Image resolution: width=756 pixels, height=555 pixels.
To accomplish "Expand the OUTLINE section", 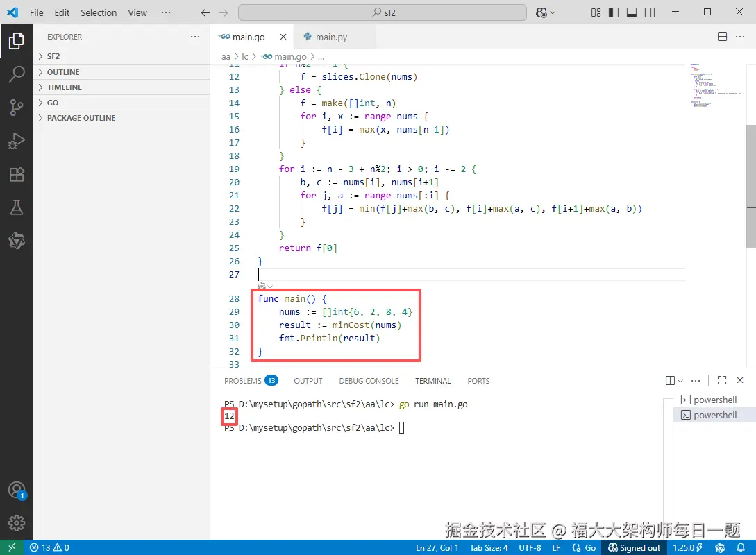I will point(122,71).
